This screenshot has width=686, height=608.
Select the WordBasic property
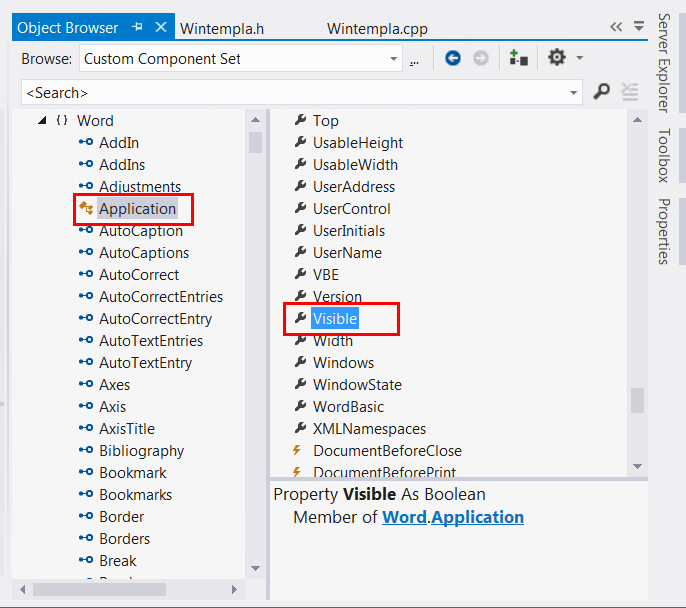pyautogui.click(x=348, y=406)
